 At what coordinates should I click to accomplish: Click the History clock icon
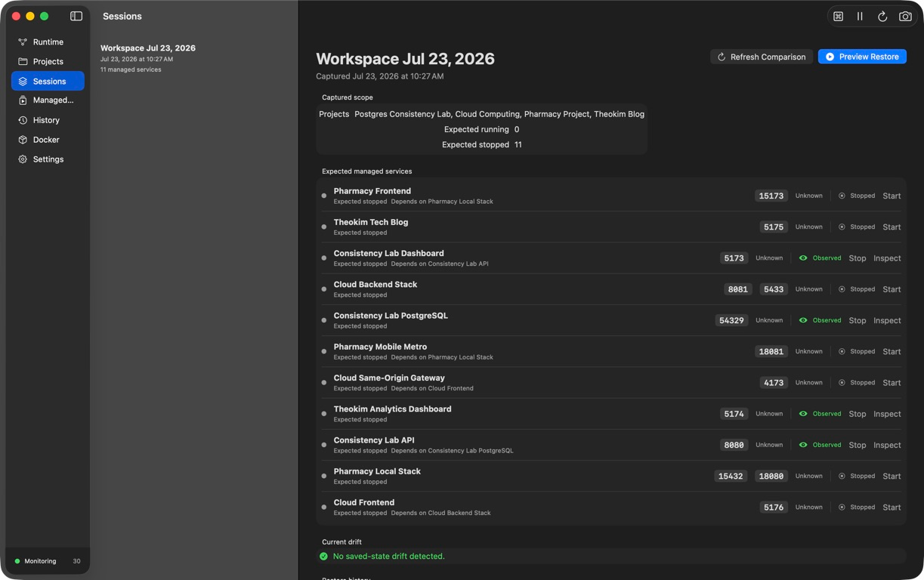tap(23, 120)
